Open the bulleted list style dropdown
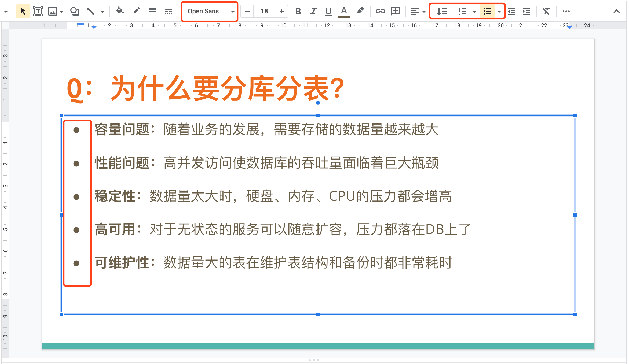This screenshot has width=629, height=364. pyautogui.click(x=499, y=12)
